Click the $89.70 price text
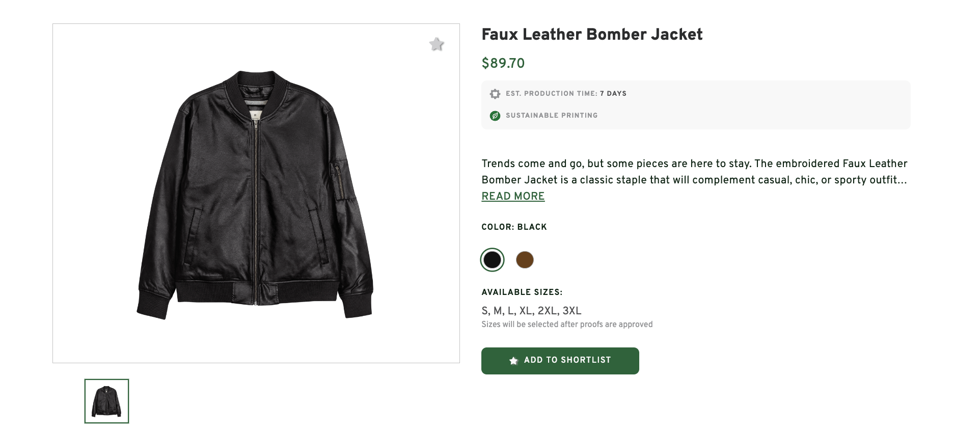This screenshot has height=432, width=980. 503,63
